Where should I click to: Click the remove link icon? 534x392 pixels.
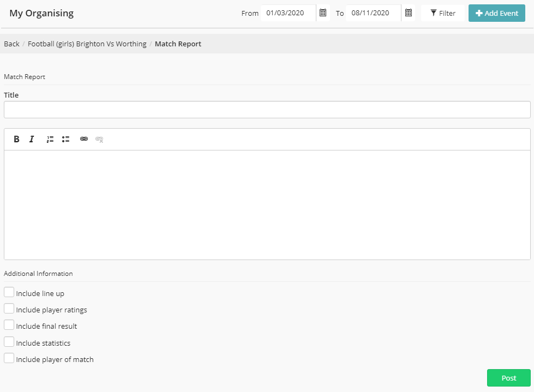coord(99,140)
